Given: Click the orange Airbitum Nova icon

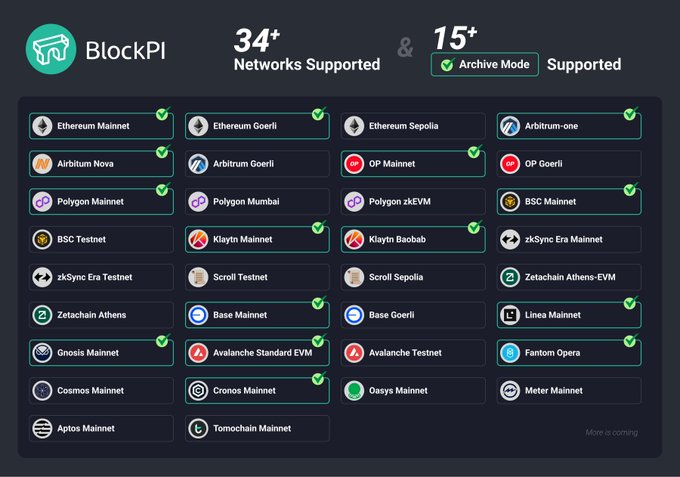Looking at the screenshot, I should coord(42,164).
